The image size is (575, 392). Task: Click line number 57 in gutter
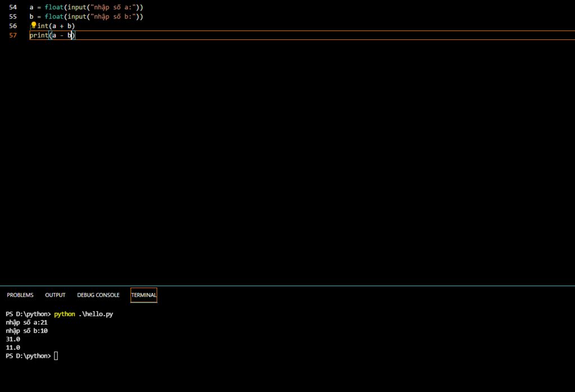(13, 35)
